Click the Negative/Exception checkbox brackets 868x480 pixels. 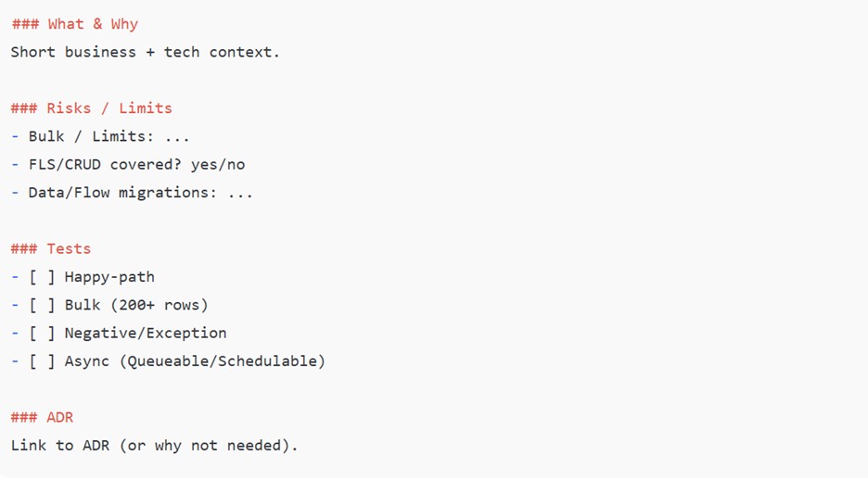42,334
